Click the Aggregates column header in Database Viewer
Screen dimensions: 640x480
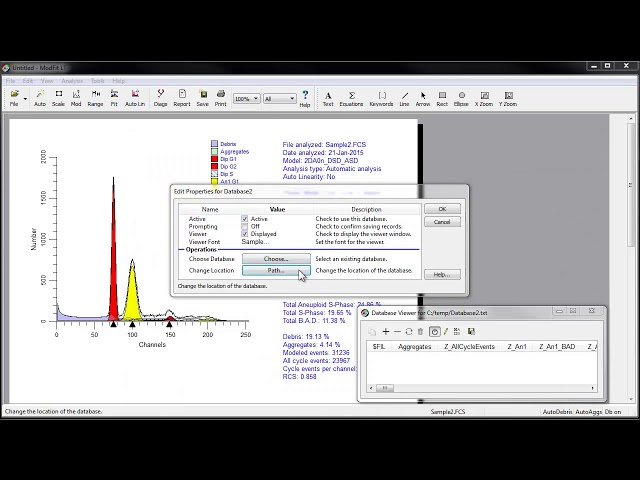pos(415,347)
